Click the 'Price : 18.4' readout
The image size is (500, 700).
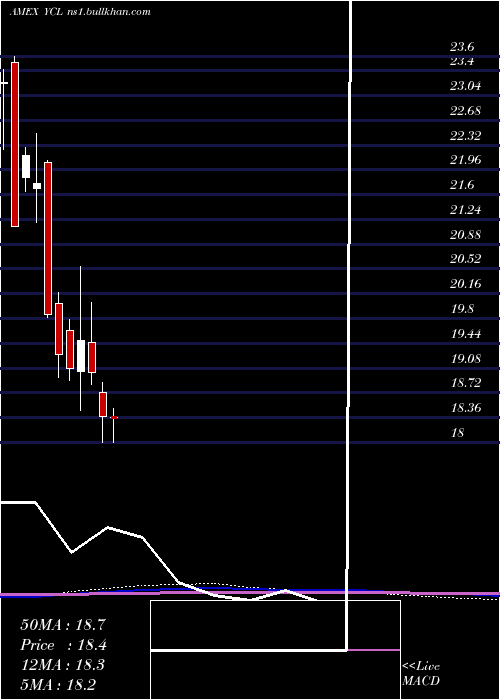[63, 645]
